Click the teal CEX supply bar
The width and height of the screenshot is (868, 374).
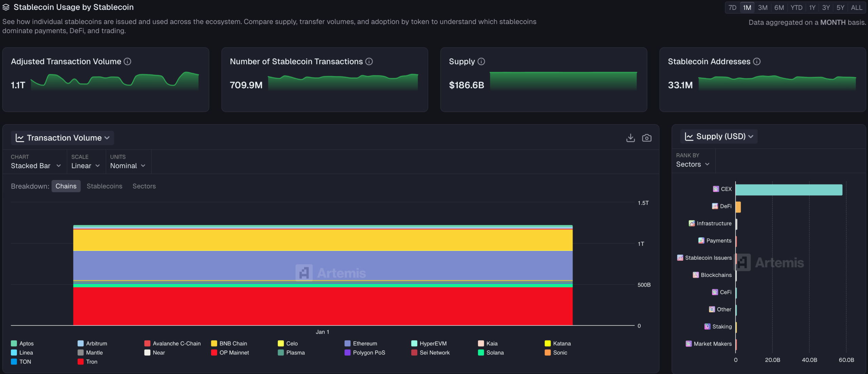pyautogui.click(x=789, y=190)
